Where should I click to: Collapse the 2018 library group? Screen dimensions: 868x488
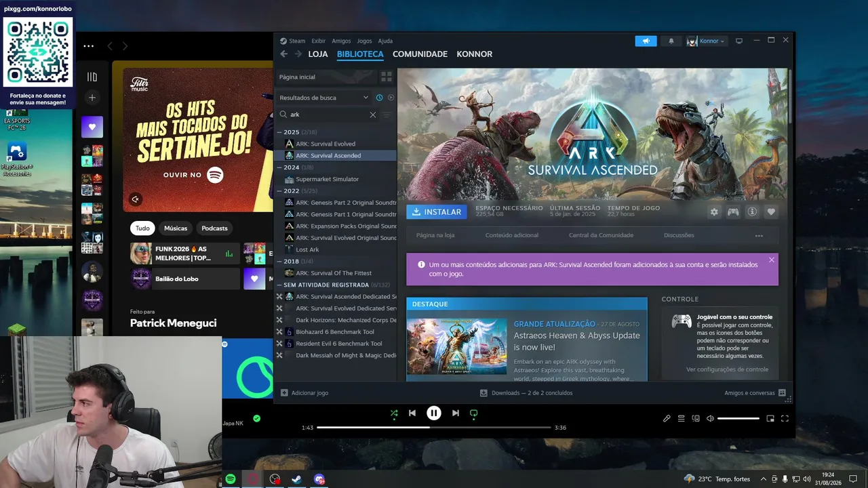point(279,261)
